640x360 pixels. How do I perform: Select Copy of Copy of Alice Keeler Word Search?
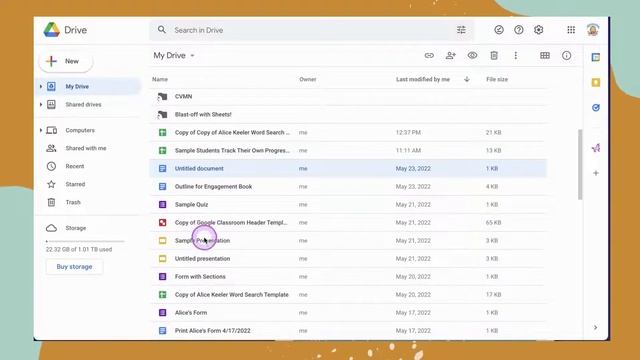(348, 133)
